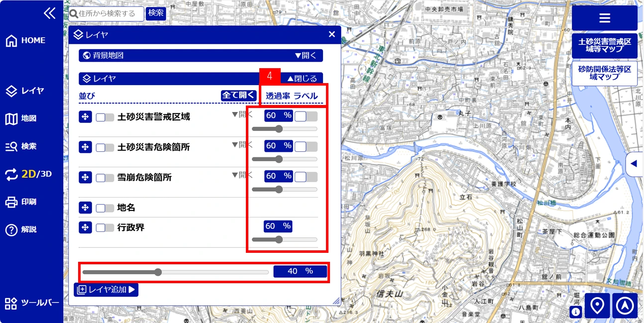Screen dimensions: 644x323
Task: Close the レイヤ panel with X
Action: 332,34
